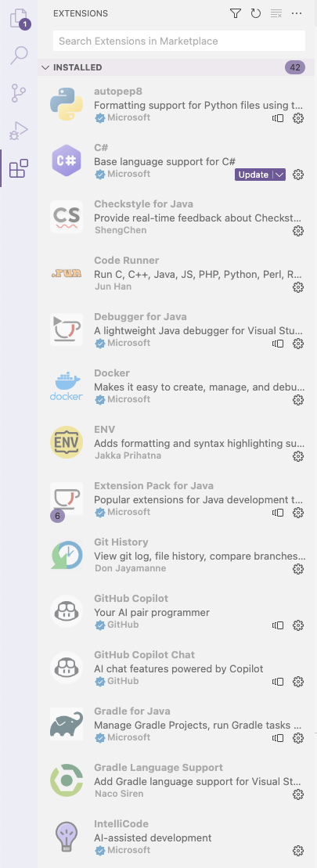Open the Source Control view
This screenshot has height=868, width=317.
(x=19, y=94)
